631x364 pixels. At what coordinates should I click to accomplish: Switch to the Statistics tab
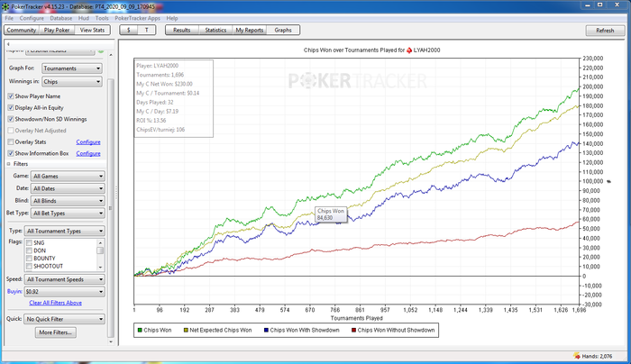pos(215,30)
